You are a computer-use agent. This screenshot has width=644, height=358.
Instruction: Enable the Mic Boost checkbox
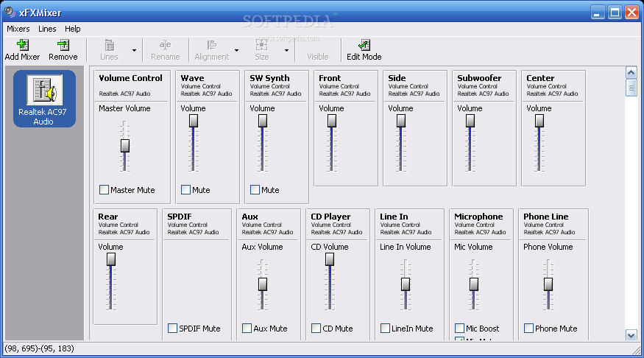pyautogui.click(x=459, y=329)
